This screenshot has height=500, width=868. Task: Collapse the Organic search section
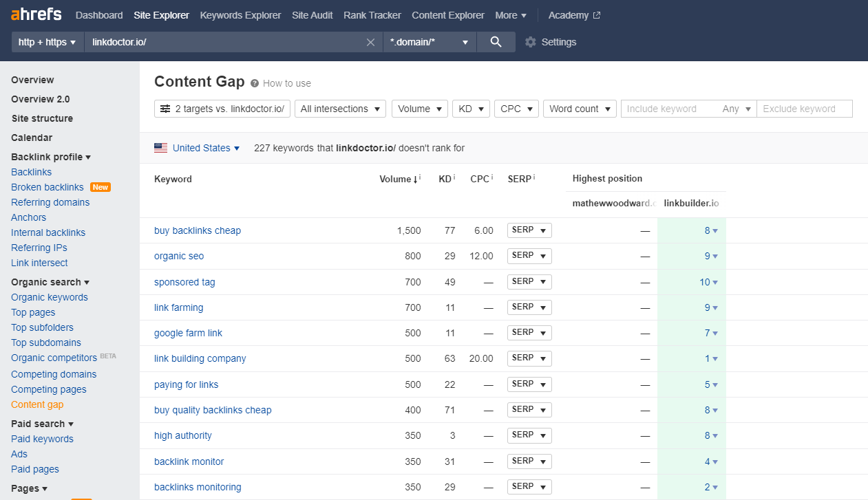pos(50,282)
